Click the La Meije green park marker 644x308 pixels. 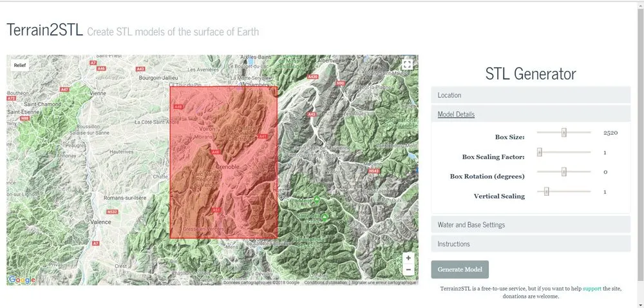tap(317, 200)
